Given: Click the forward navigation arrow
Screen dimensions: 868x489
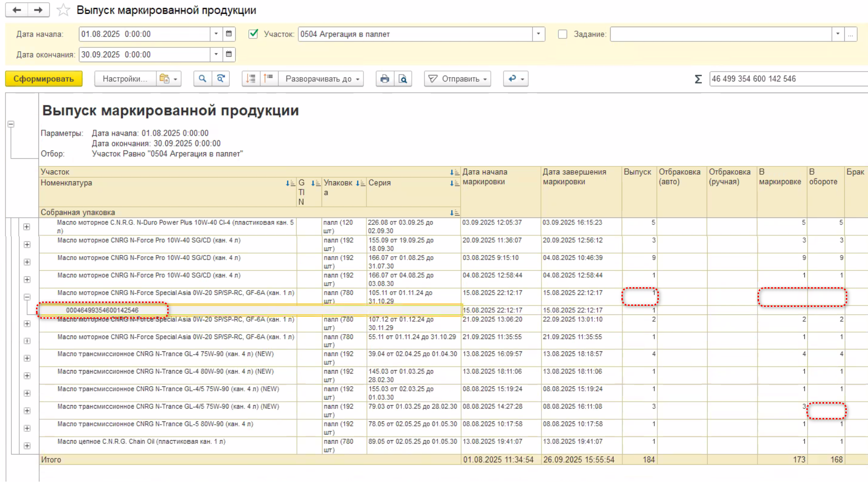Looking at the screenshot, I should tap(38, 10).
